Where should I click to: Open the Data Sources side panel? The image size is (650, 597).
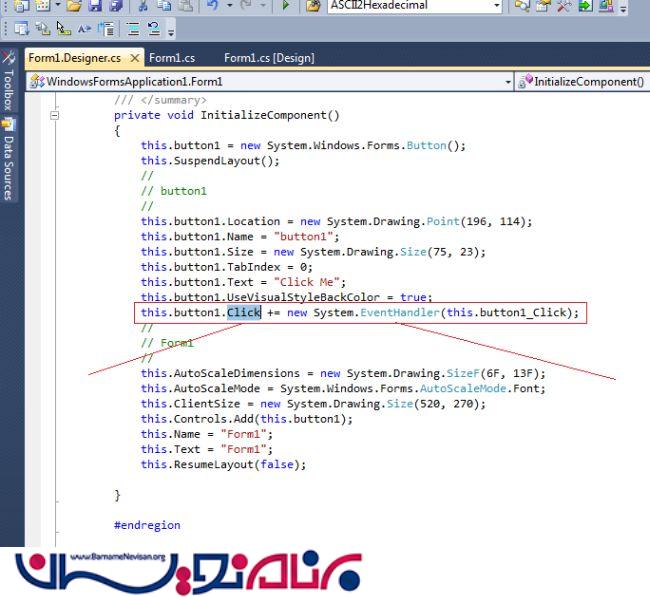tap(8, 160)
